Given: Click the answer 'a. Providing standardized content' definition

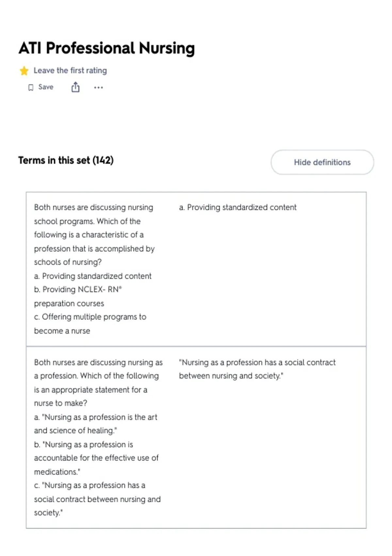Looking at the screenshot, I should (237, 207).
